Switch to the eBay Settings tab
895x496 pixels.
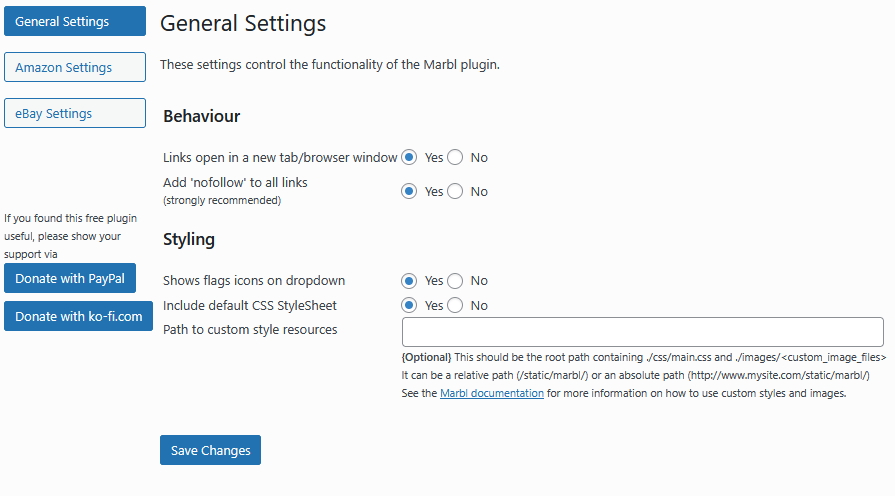[x=75, y=114]
